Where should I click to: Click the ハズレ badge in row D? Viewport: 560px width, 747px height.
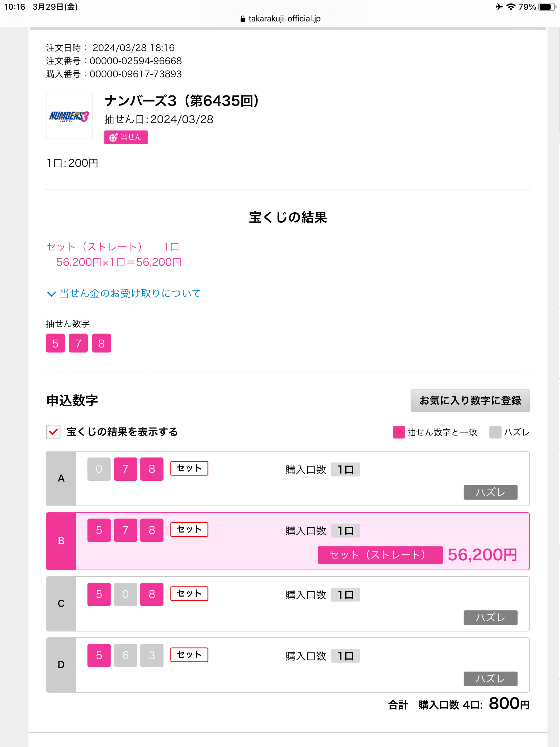coord(491,679)
